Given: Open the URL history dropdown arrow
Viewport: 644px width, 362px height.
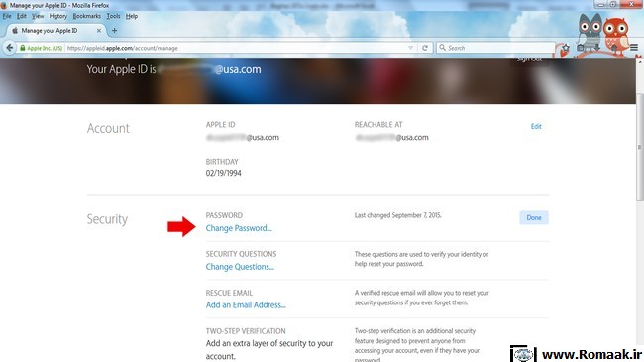Looking at the screenshot, I should click(x=411, y=48).
